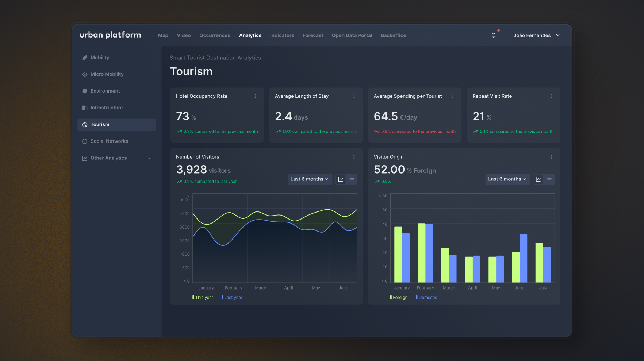Viewport: 644px width, 361px height.
Task: Go to the Forecast tab
Action: (x=313, y=35)
